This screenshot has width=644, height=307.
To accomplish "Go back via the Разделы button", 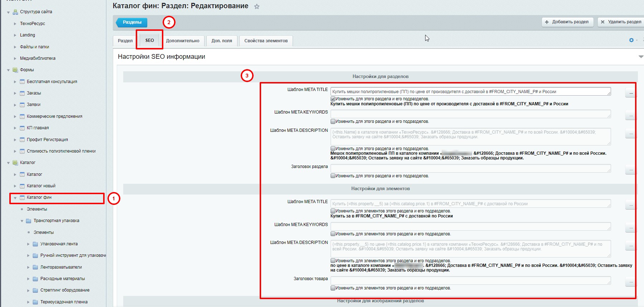I will 132,22.
